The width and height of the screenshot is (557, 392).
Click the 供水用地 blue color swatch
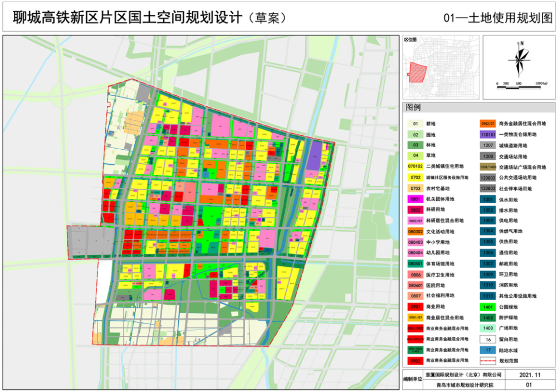pyautogui.click(x=488, y=200)
